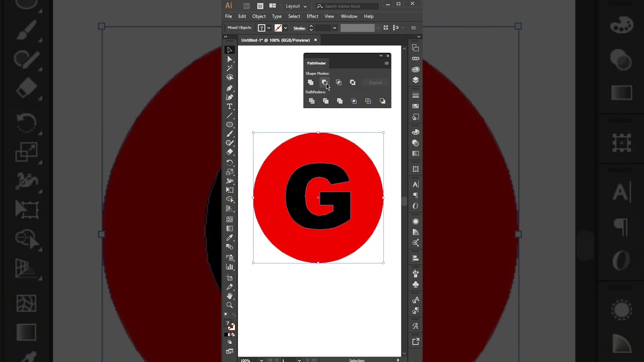644x362 pixels.
Task: Select the Blend tool
Action: (230, 247)
